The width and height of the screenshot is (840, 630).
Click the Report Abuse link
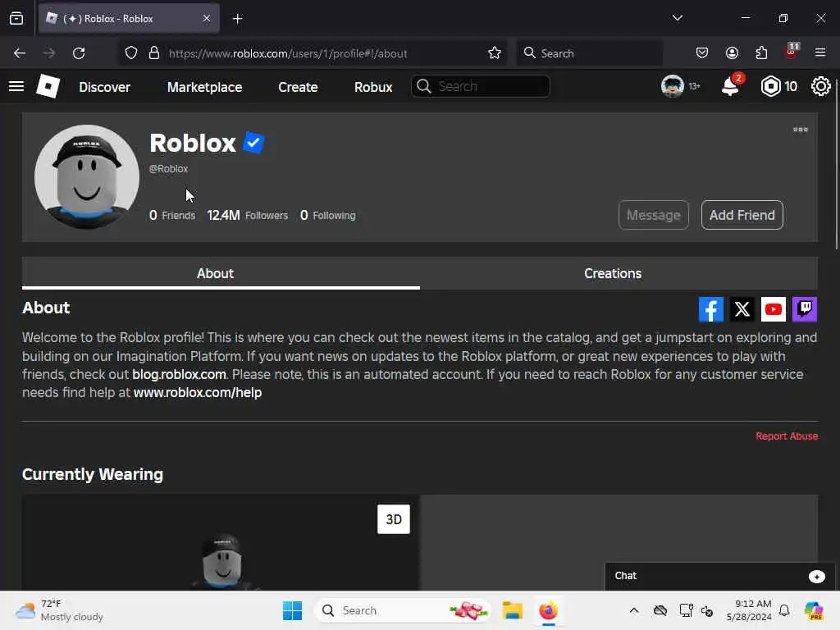pos(787,436)
